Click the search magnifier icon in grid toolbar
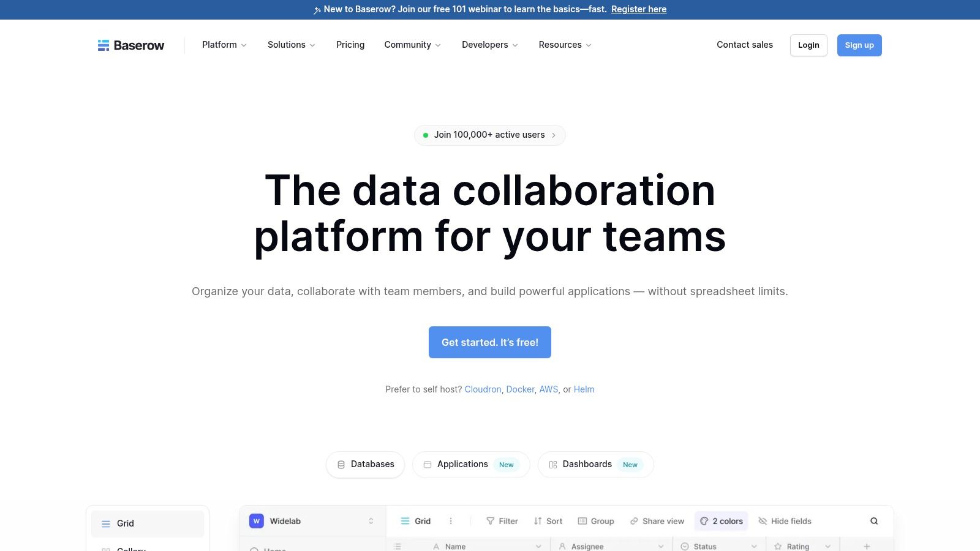The image size is (980, 551). click(x=874, y=521)
